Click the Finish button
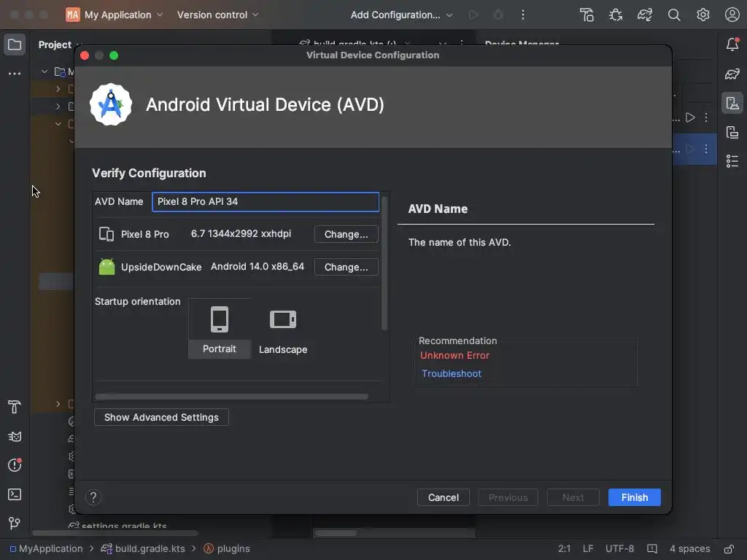 coord(635,497)
